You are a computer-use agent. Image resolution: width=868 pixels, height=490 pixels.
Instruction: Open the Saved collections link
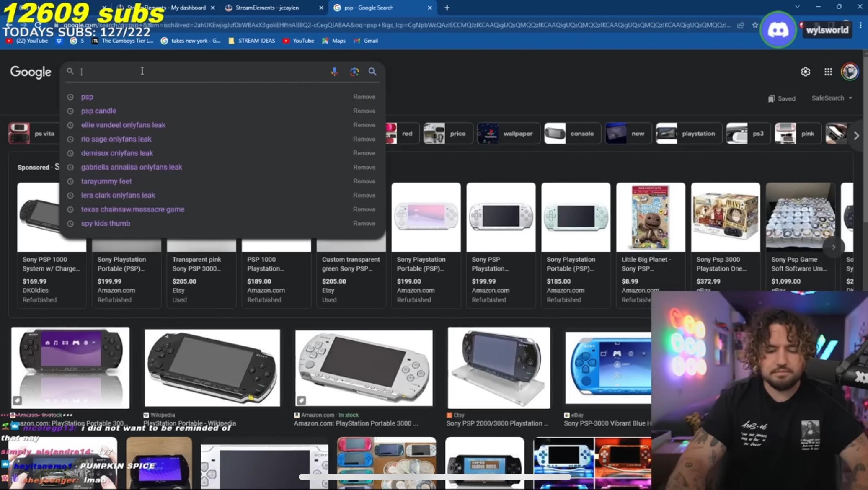782,98
